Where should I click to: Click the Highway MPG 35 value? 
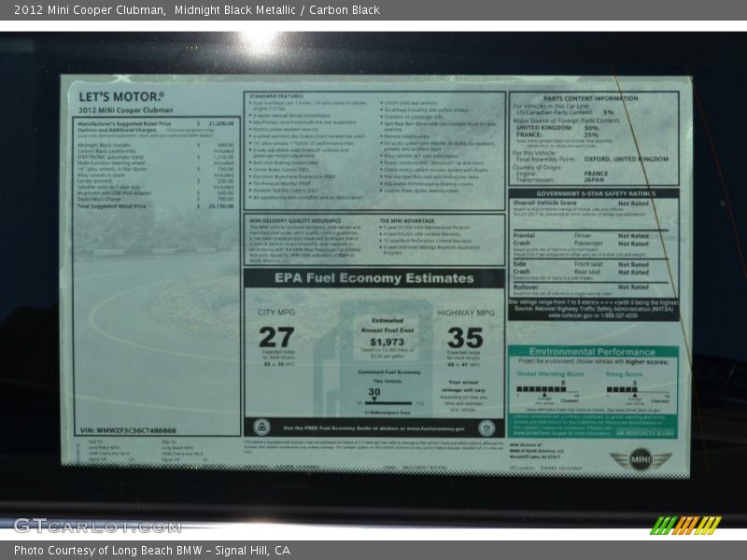click(465, 337)
